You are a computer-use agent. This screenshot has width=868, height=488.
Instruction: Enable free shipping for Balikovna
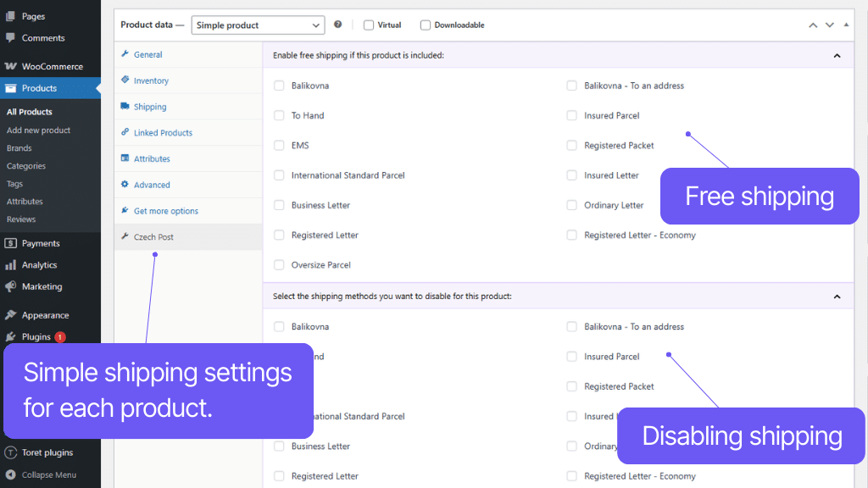(x=279, y=86)
